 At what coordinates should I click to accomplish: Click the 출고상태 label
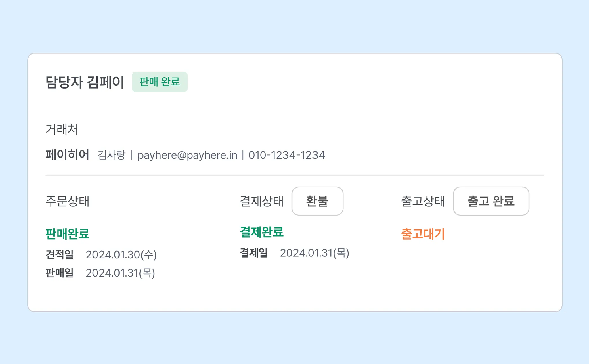(x=423, y=201)
